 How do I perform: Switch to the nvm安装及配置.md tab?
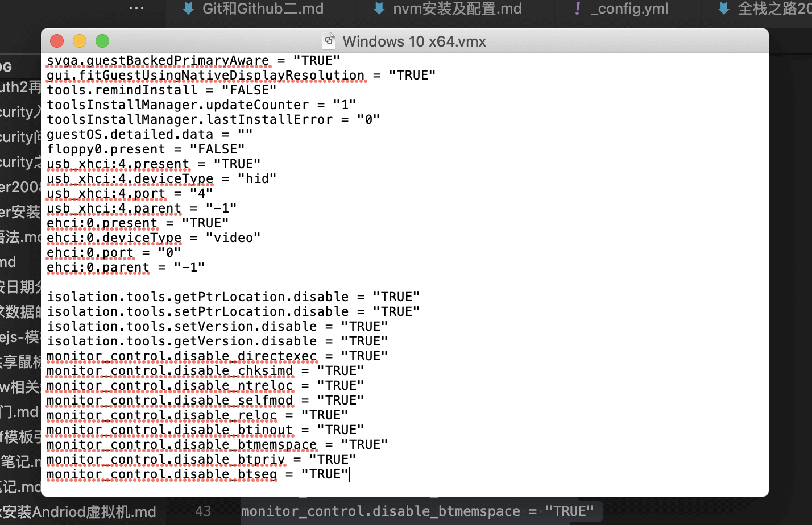click(x=457, y=9)
